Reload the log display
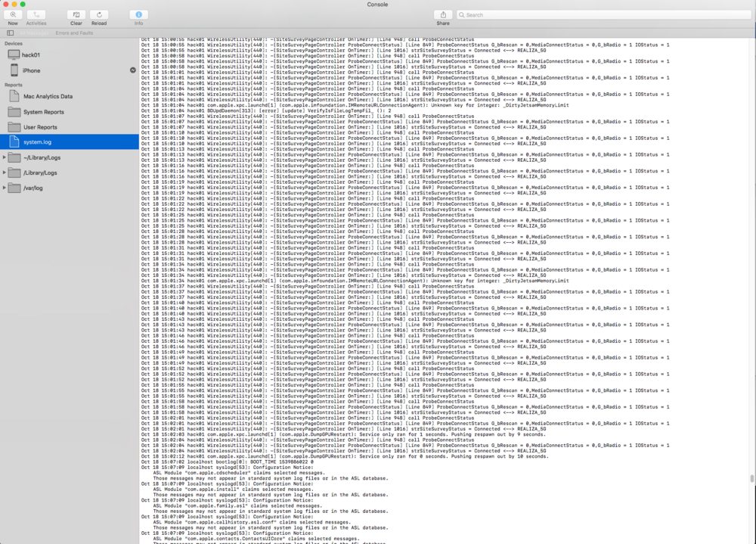756x544 pixels. [x=98, y=15]
